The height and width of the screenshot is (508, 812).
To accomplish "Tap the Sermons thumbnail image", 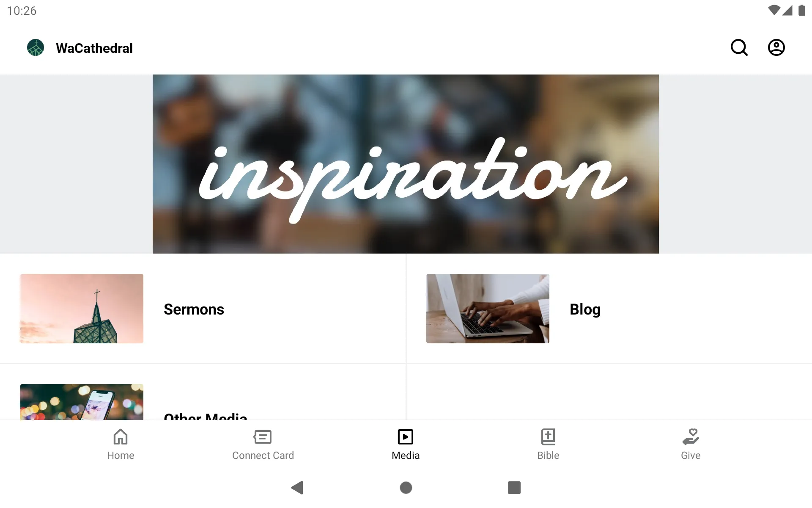I will (82, 309).
